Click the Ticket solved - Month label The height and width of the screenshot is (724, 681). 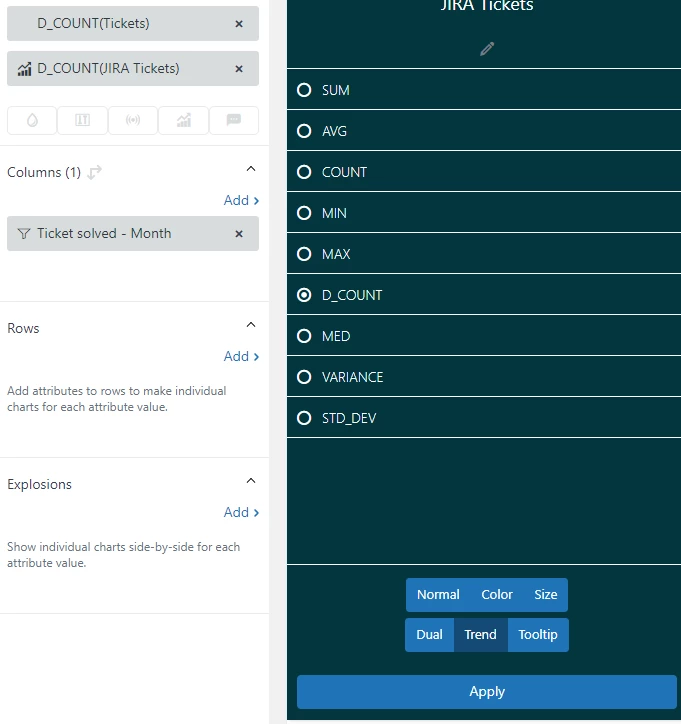(x=104, y=234)
